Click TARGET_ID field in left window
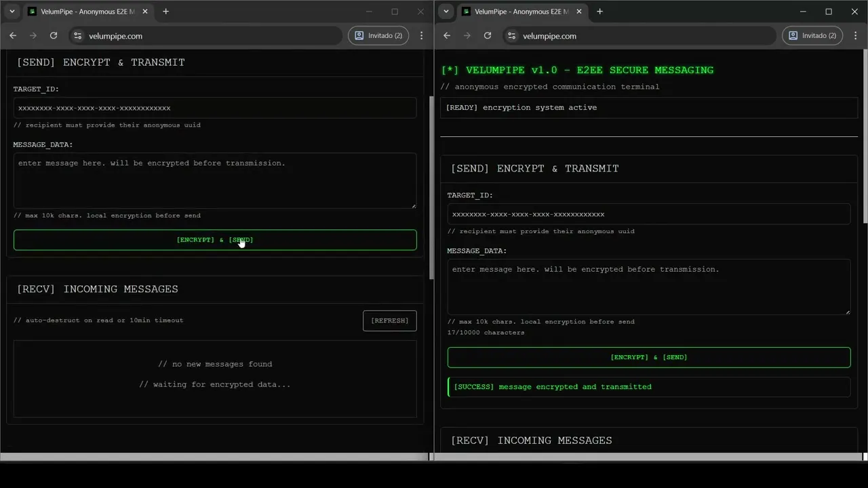 pos(215,108)
